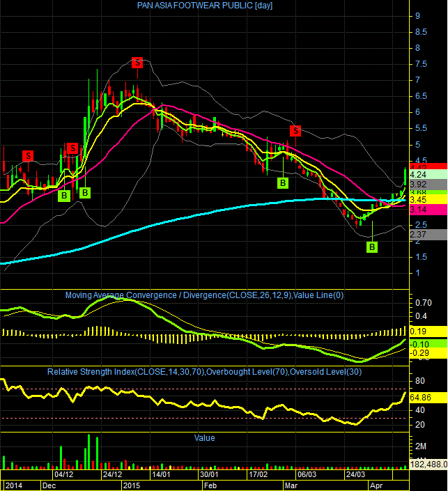Viewport: 448px width, 491px height.
Task: Click the 182,488.0 volume value label
Action: [x=428, y=465]
